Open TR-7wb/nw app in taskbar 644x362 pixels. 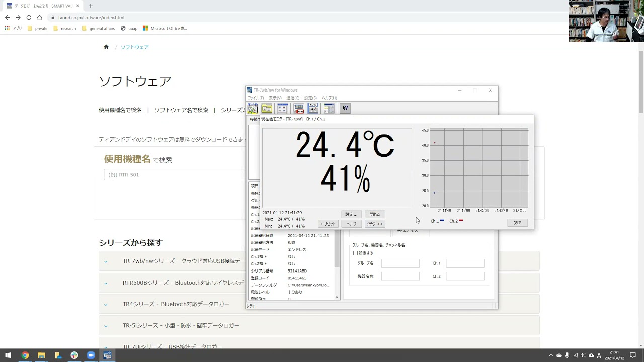107,355
